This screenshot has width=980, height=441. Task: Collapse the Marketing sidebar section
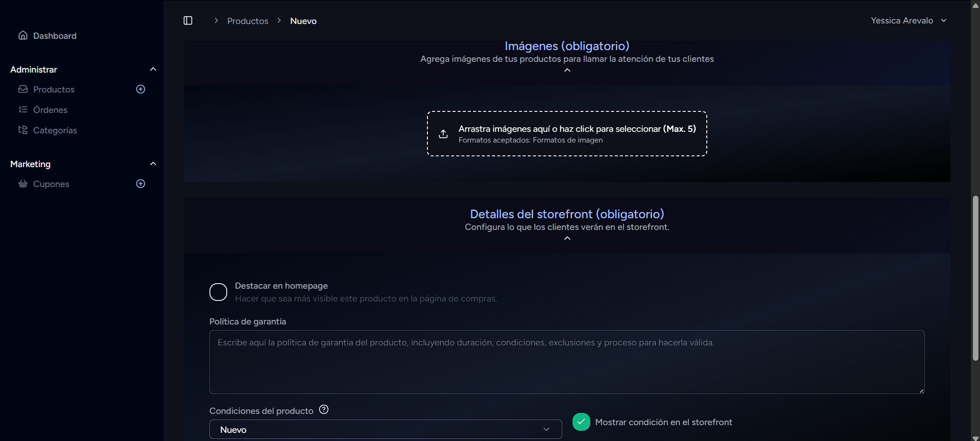coord(153,164)
